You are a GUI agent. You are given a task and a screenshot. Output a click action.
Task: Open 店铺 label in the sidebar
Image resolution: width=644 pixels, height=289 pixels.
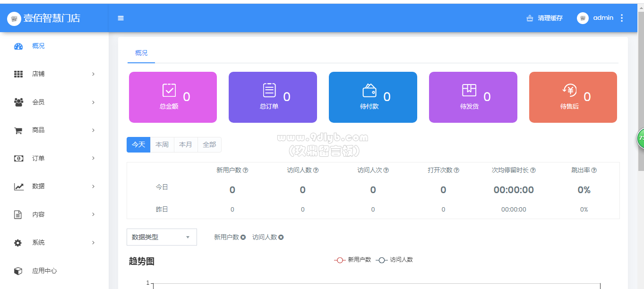[x=38, y=74]
